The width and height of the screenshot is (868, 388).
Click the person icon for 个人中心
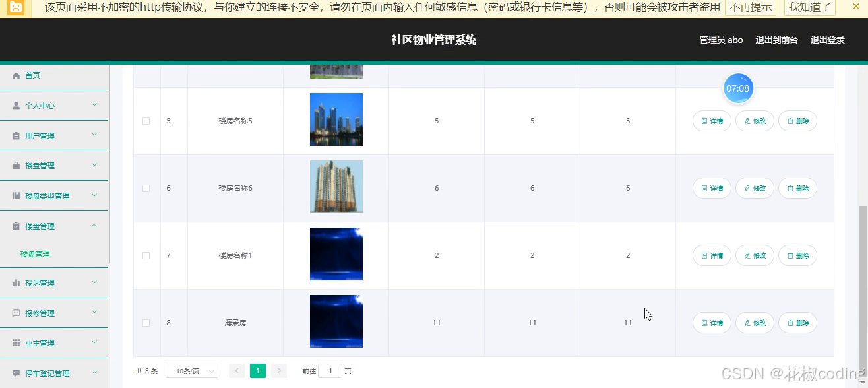point(16,106)
